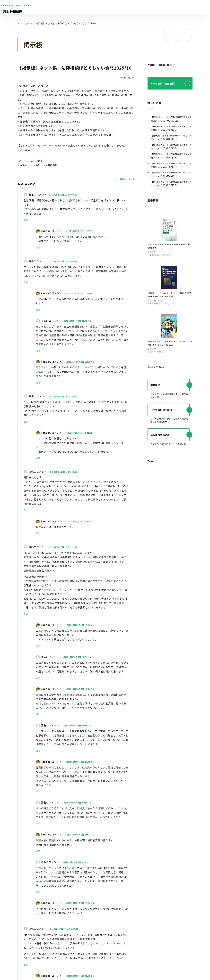This screenshot has width=210, height=980.
Task: Click anonymous avatar of comment [9]
Action: coord(26,547)
